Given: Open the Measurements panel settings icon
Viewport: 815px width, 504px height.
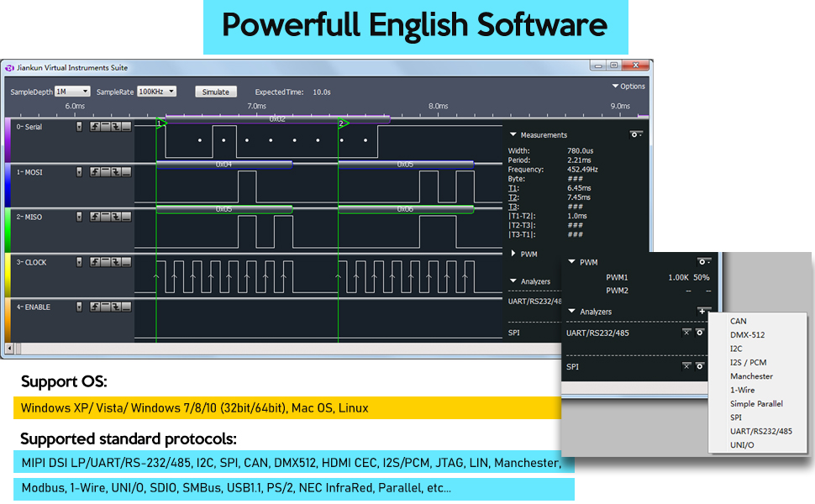Looking at the screenshot, I should (x=634, y=134).
